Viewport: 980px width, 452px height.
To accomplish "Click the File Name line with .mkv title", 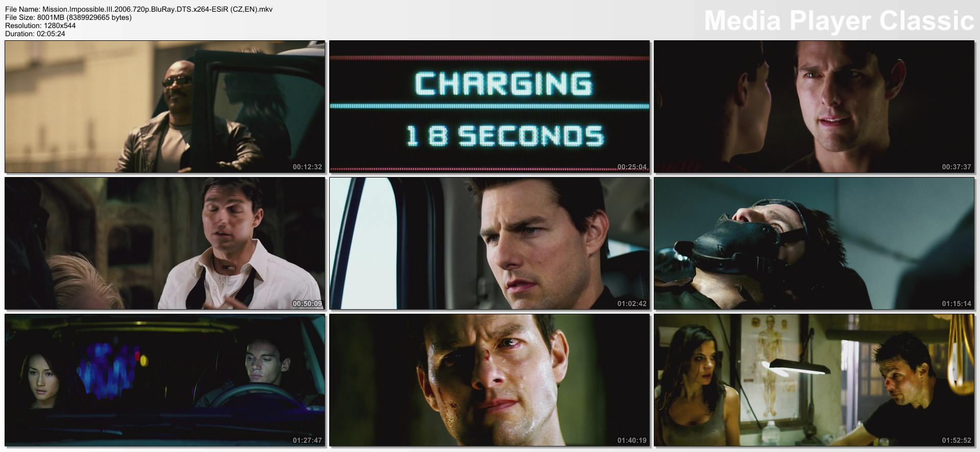I will (x=139, y=10).
